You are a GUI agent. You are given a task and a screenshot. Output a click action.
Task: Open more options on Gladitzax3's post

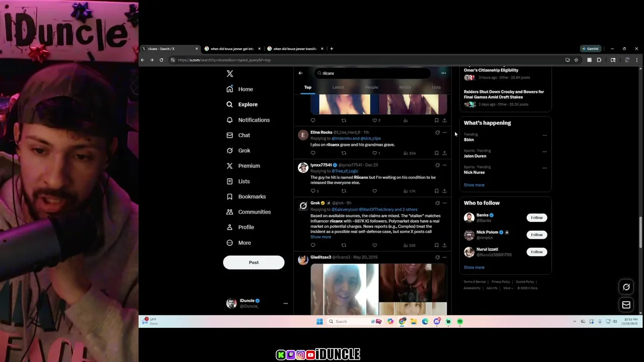click(444, 257)
